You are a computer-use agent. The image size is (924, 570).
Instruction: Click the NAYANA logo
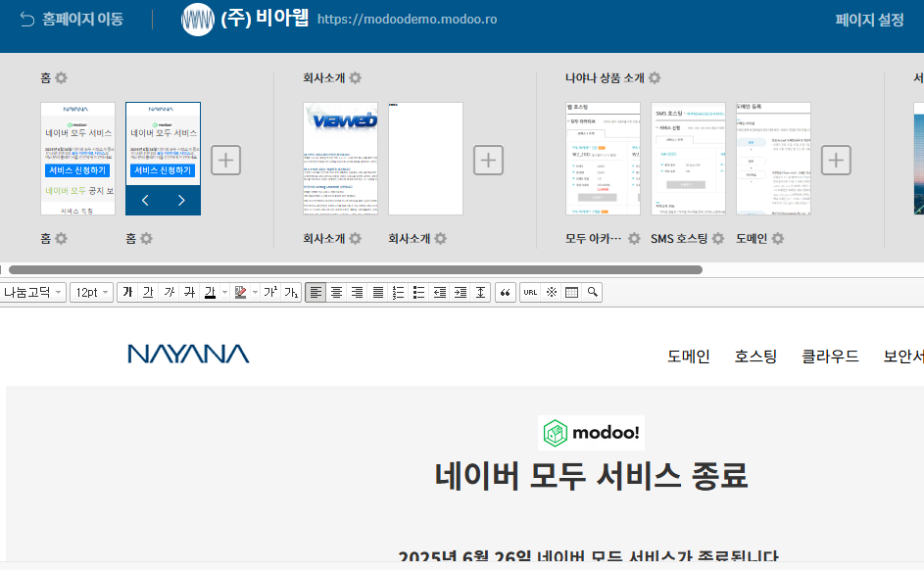pos(188,354)
